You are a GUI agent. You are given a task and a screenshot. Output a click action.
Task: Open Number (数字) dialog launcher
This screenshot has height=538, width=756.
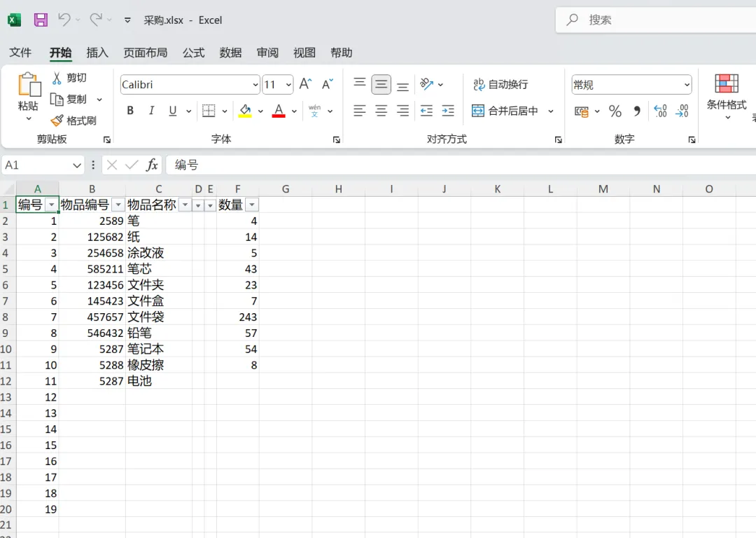(x=692, y=140)
